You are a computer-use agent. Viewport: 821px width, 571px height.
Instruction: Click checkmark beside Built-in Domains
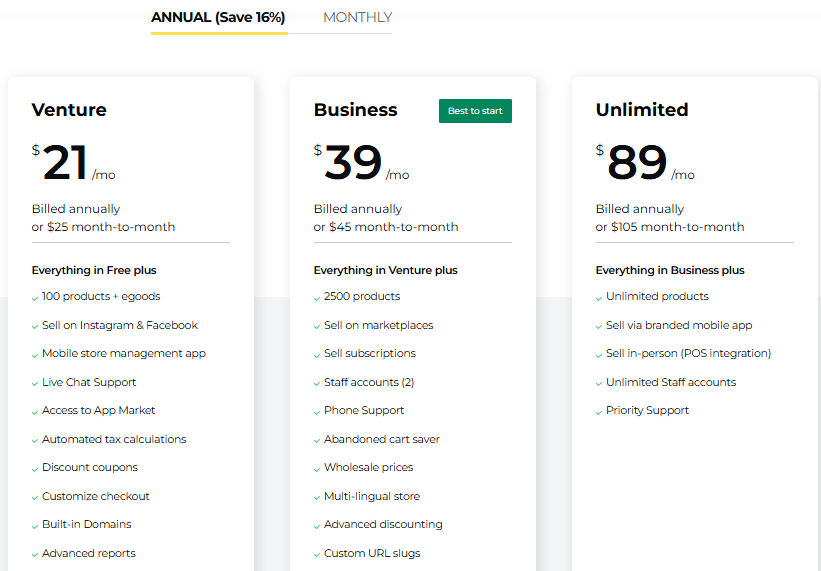(35, 527)
